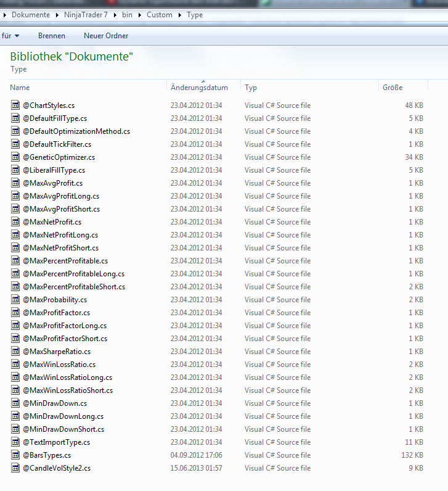Click the @LiberalFillType.cs file icon
Viewport: 448px width, 491px height.
(15, 170)
